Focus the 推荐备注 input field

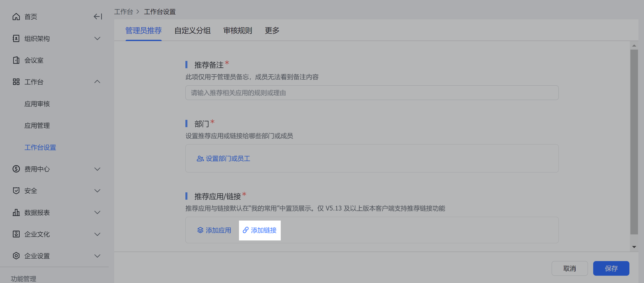click(372, 93)
